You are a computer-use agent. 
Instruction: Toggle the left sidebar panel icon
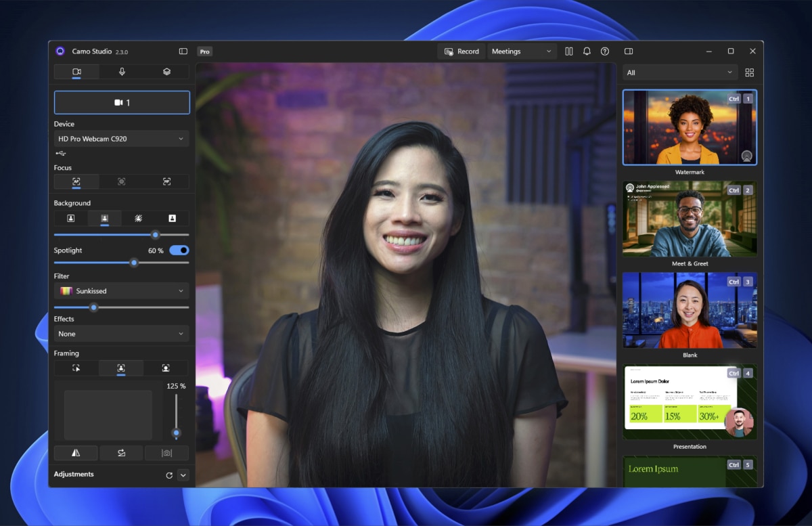[183, 51]
